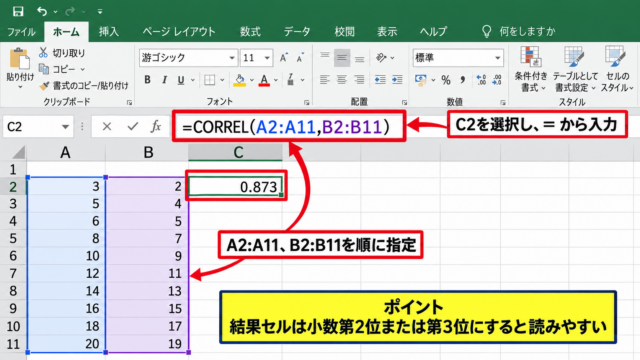Click 書式のコピー/貼り付け format painter
Viewport: 640px width, 360px height.
tap(84, 85)
